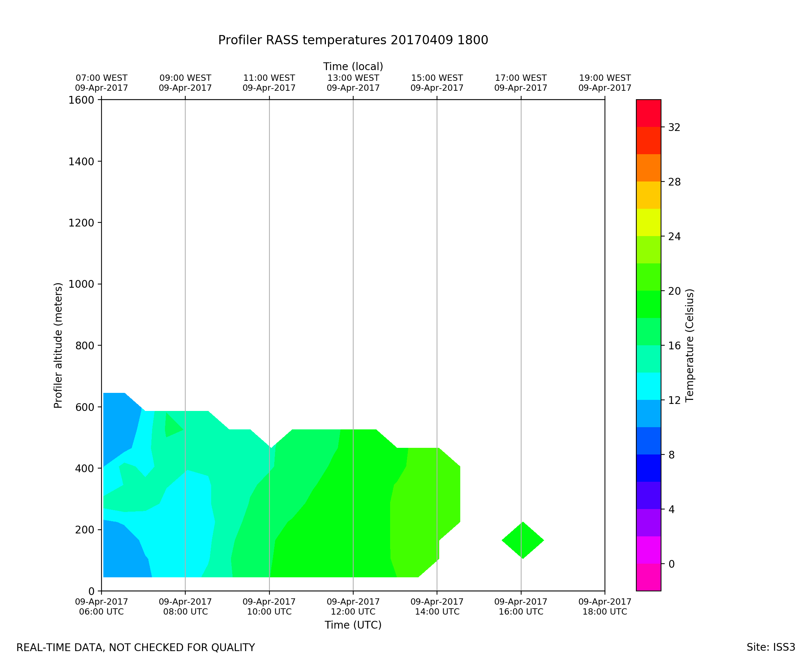Click the 'Temperature (Celsius)' colorbar label
Image resolution: width=812 pixels, height=664 pixels.
(689, 345)
